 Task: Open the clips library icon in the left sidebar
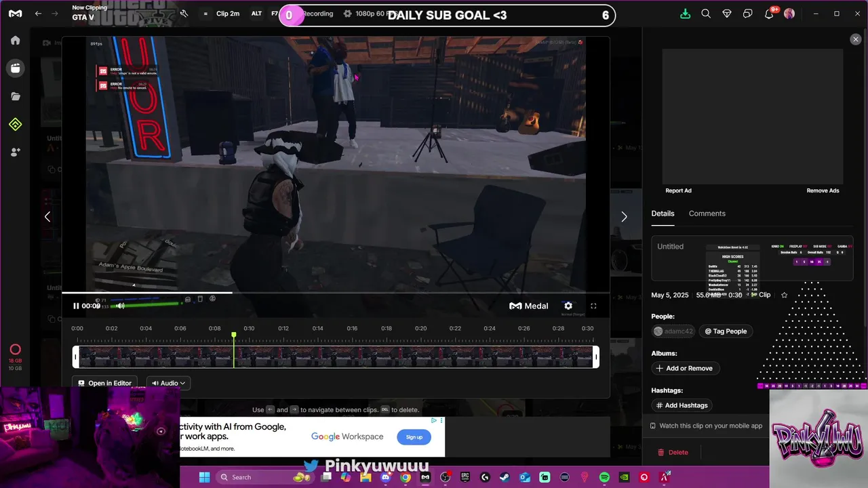(15, 68)
